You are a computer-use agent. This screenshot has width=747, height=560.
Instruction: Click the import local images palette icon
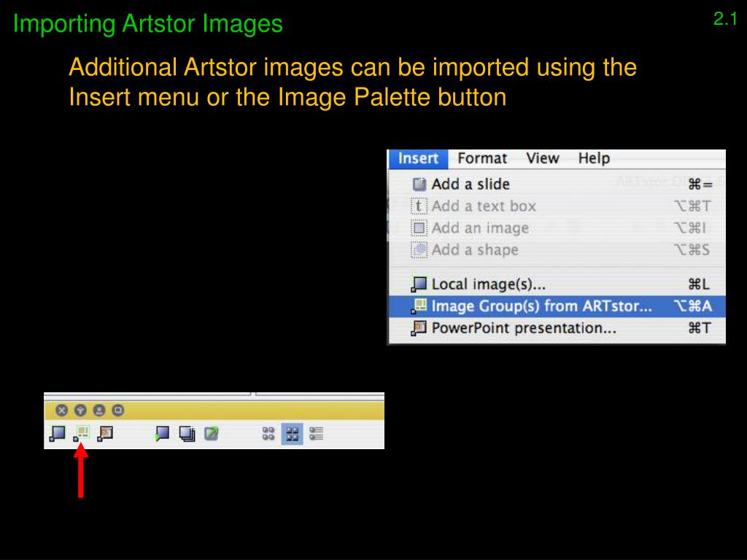[x=57, y=434]
